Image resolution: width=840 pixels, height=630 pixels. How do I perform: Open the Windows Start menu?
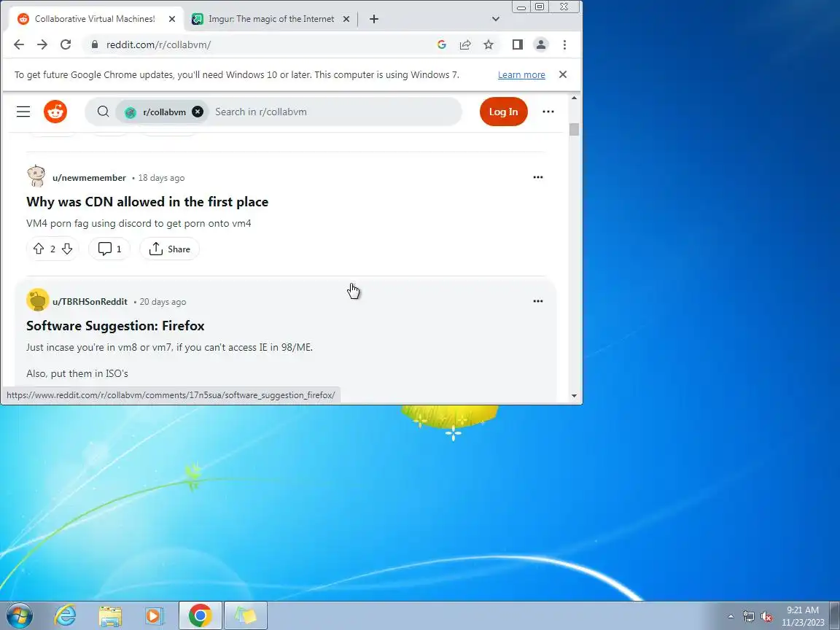[x=19, y=615]
